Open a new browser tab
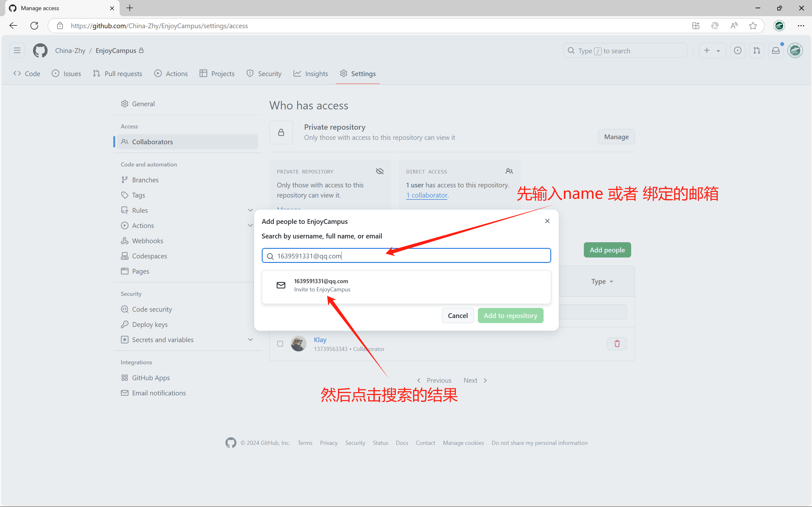This screenshot has width=812, height=507. (130, 8)
